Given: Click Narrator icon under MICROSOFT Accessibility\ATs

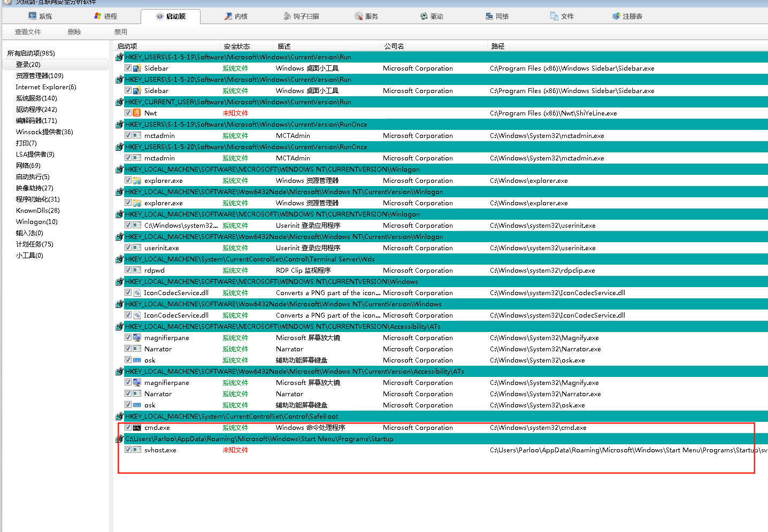Looking at the screenshot, I should (137, 349).
